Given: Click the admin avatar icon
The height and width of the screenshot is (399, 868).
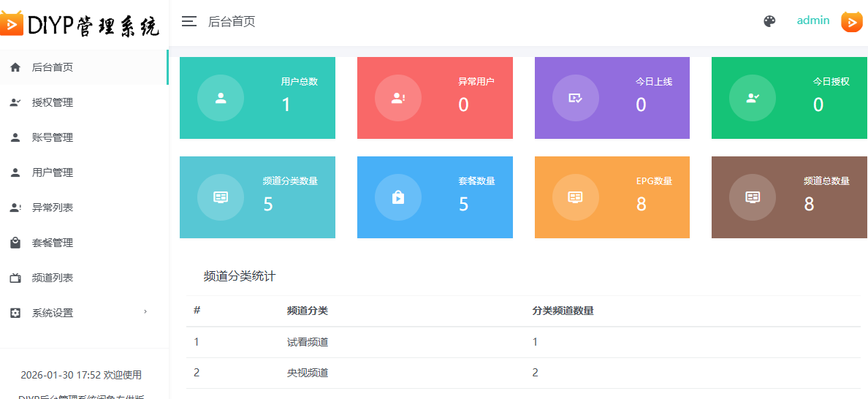Looking at the screenshot, I should coord(851,22).
